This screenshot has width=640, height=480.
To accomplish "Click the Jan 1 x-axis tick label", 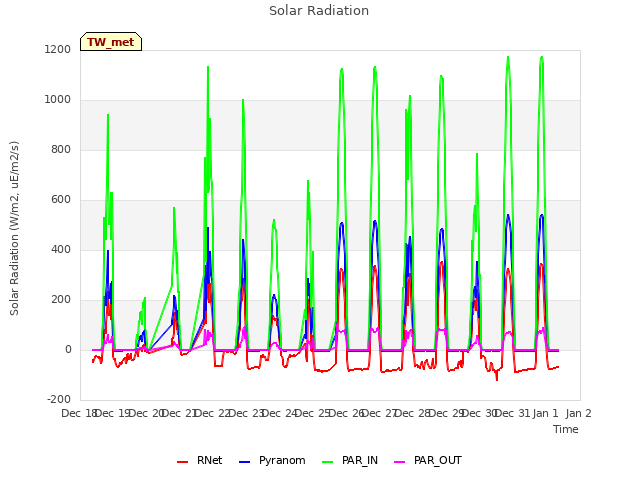I will [x=545, y=413].
